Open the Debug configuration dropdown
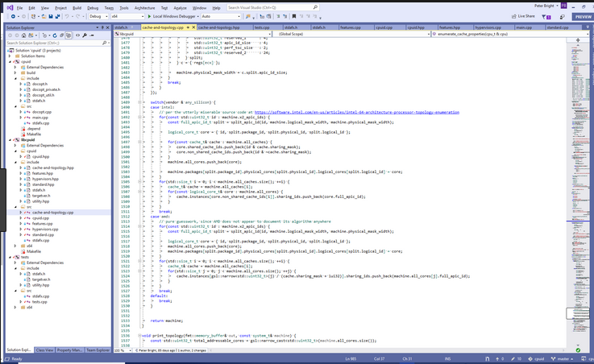The width and height of the screenshot is (594, 364). [98, 16]
